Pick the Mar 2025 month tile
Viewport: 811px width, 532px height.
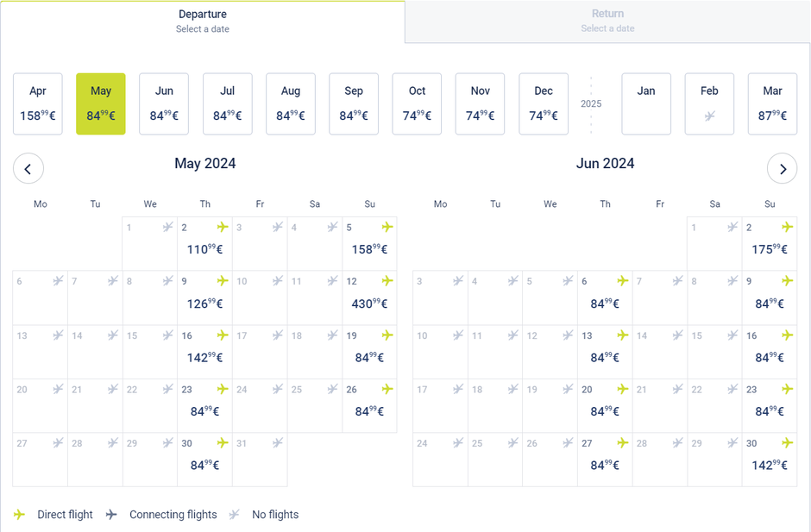pyautogui.click(x=772, y=104)
